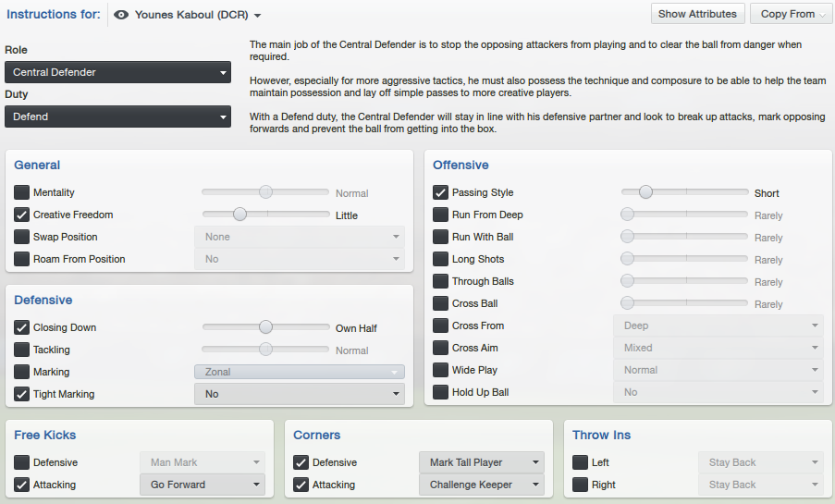The height and width of the screenshot is (504, 835).
Task: Uncheck the Closing Down checkbox
Action: tap(22, 327)
